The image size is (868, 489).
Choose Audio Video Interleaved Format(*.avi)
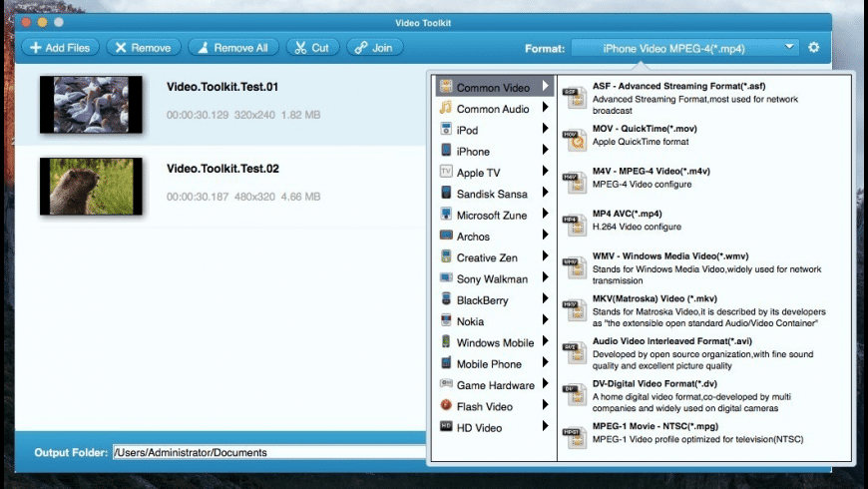coord(672,341)
